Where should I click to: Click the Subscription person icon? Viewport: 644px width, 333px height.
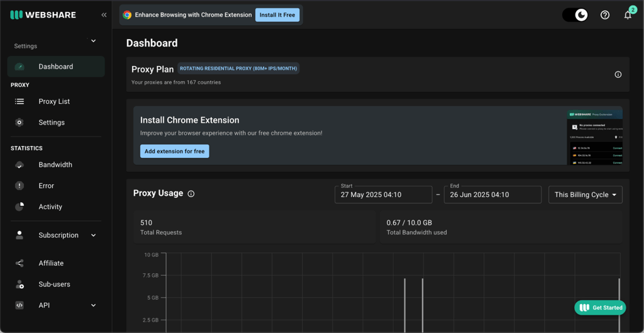click(x=19, y=235)
